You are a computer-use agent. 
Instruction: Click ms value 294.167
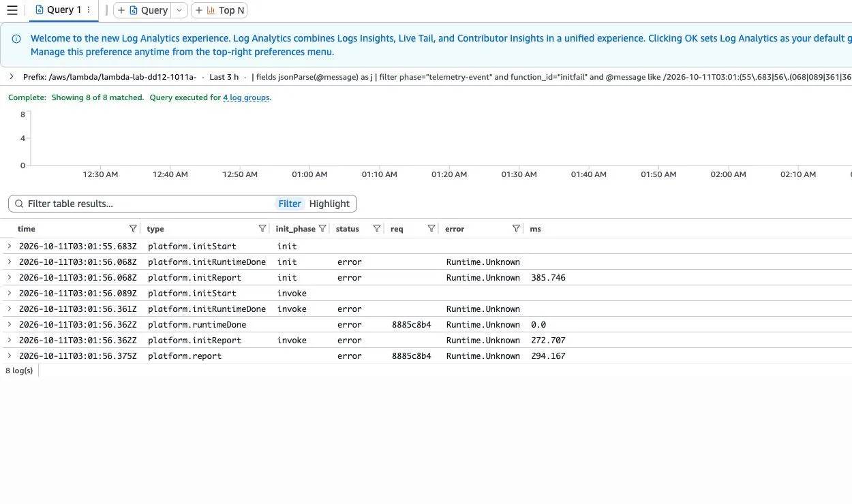coord(548,356)
